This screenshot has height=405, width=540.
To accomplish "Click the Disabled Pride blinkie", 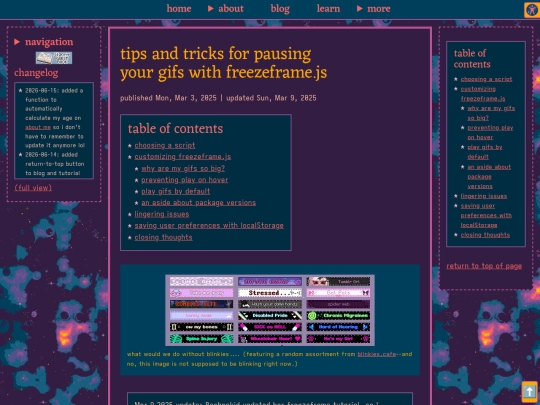I will pyautogui.click(x=270, y=315).
